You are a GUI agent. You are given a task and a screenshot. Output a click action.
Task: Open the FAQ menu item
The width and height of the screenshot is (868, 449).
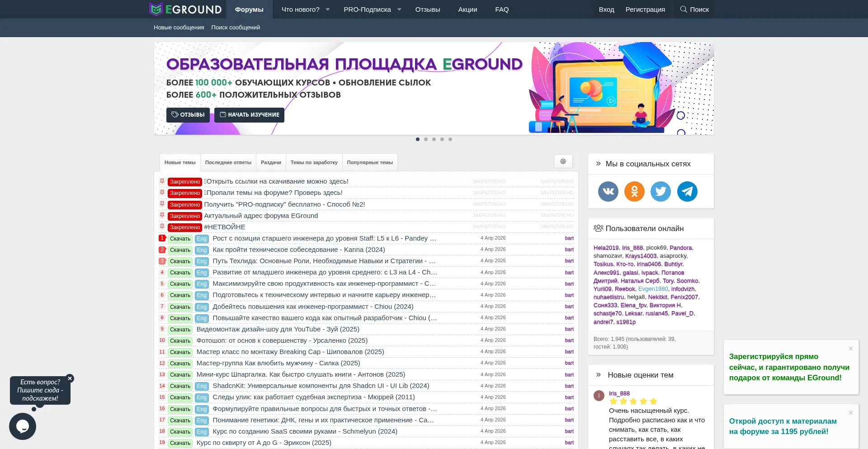click(502, 9)
